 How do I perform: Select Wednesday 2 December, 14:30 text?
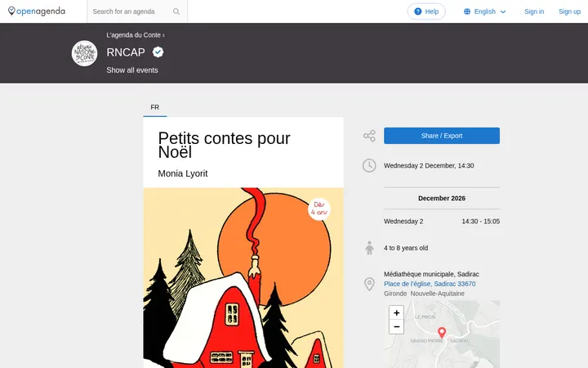click(429, 165)
